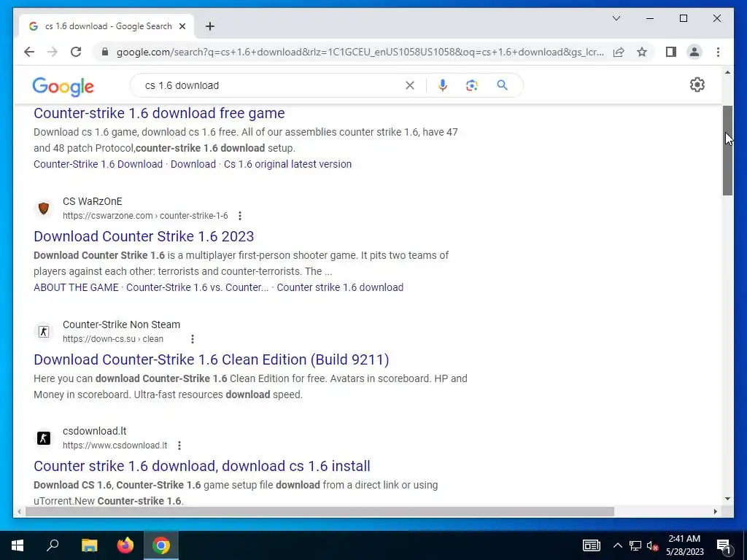Go back using the browser back arrow
Screen dimensions: 747x560
29,52
